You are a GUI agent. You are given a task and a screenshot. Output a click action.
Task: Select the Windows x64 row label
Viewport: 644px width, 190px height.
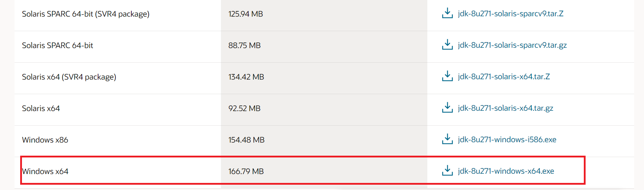[45, 171]
